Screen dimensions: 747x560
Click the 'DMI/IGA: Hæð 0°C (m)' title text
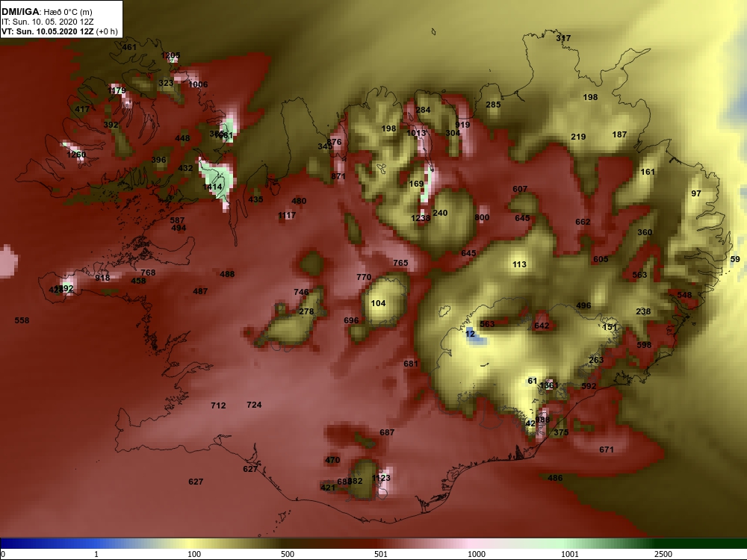46,12
